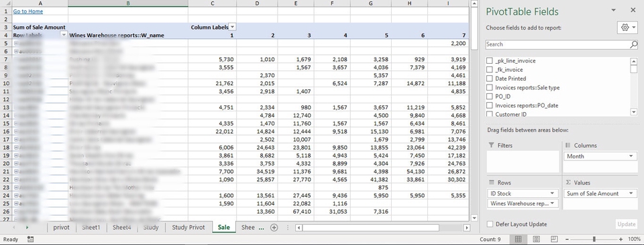Click the worksheet horizontal scroll right arrow

(x=466, y=228)
